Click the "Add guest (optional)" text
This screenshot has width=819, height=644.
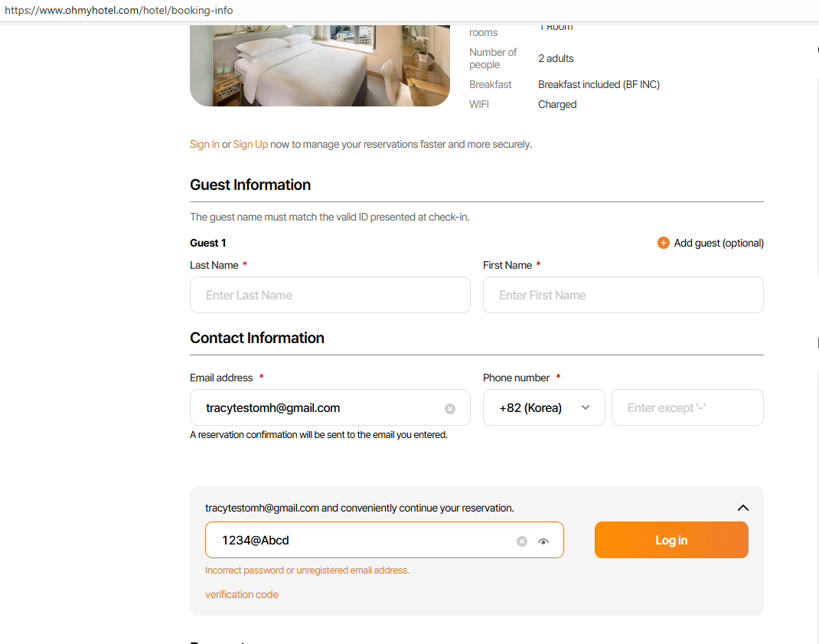tap(719, 243)
